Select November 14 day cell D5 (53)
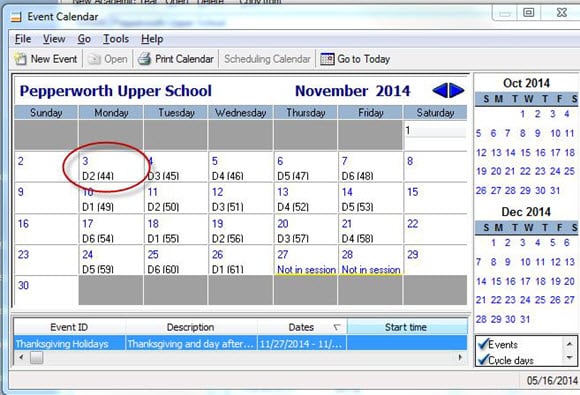 (x=370, y=198)
